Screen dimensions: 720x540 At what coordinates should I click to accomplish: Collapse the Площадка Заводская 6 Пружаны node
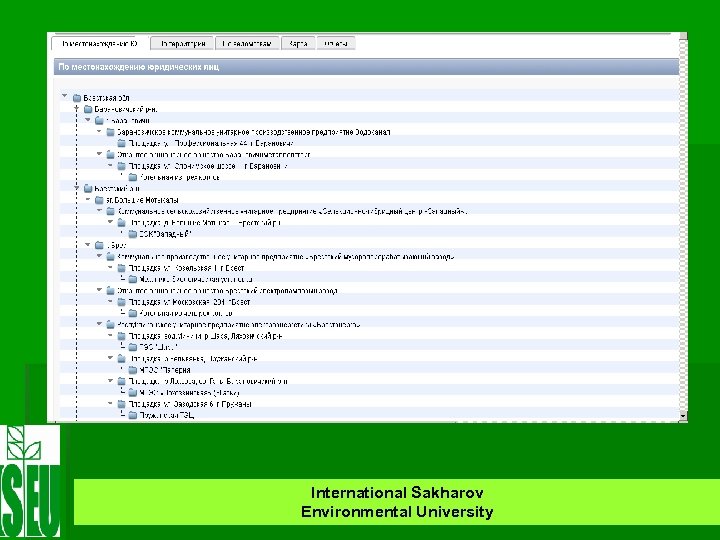(110, 403)
